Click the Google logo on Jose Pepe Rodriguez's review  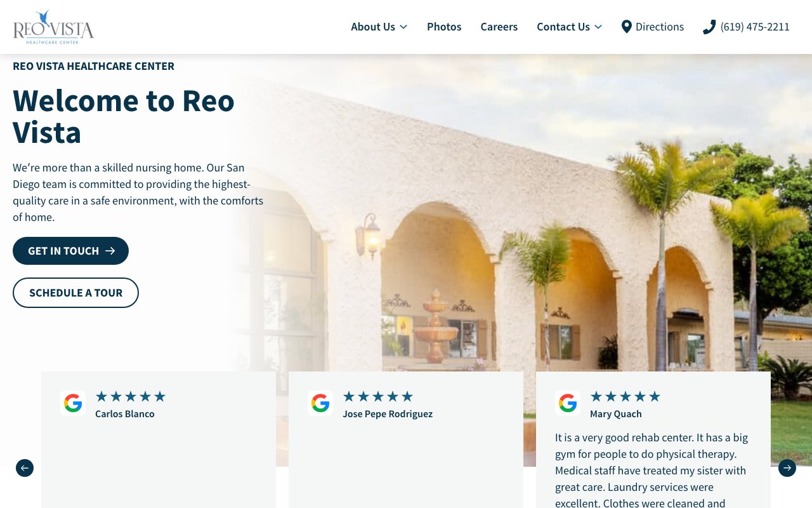click(x=320, y=403)
